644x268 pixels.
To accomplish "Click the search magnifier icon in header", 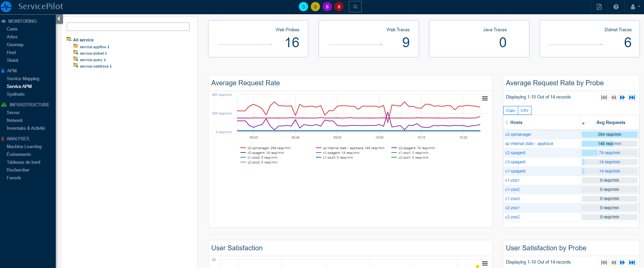I will pos(355,7).
